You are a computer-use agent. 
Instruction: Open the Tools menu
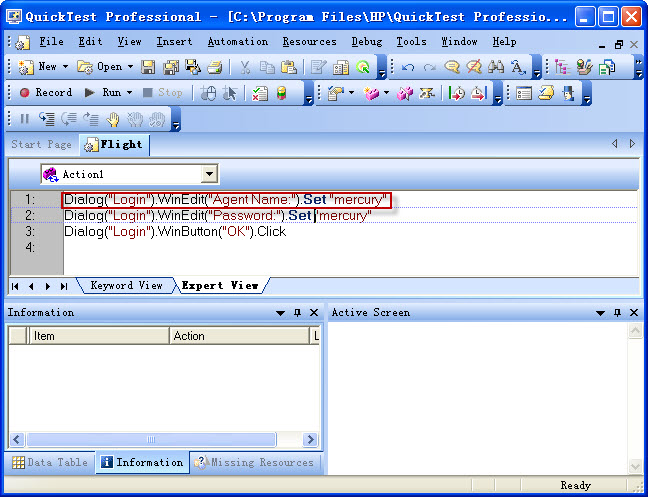tap(411, 42)
